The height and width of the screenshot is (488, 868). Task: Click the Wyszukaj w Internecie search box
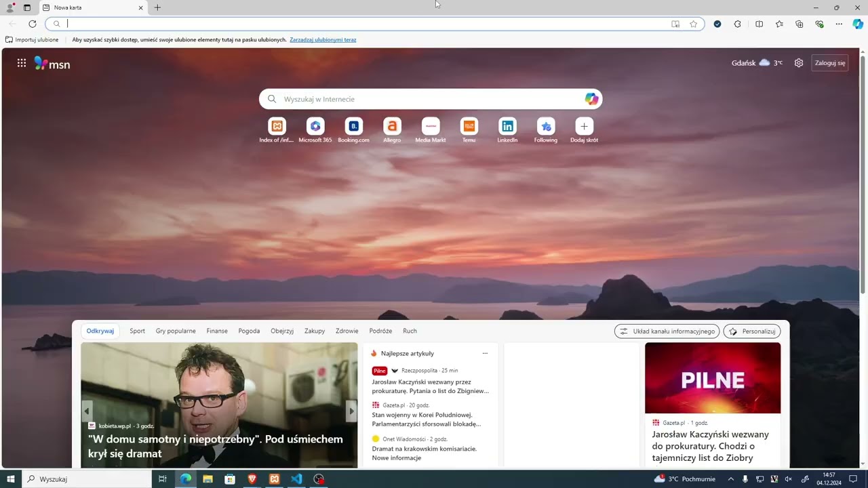pyautogui.click(x=431, y=99)
